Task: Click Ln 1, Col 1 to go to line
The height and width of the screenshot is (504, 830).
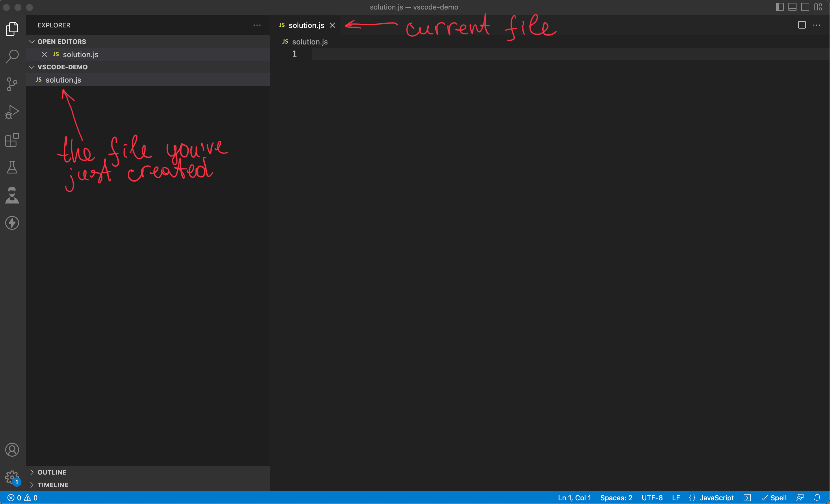Action: [574, 498]
